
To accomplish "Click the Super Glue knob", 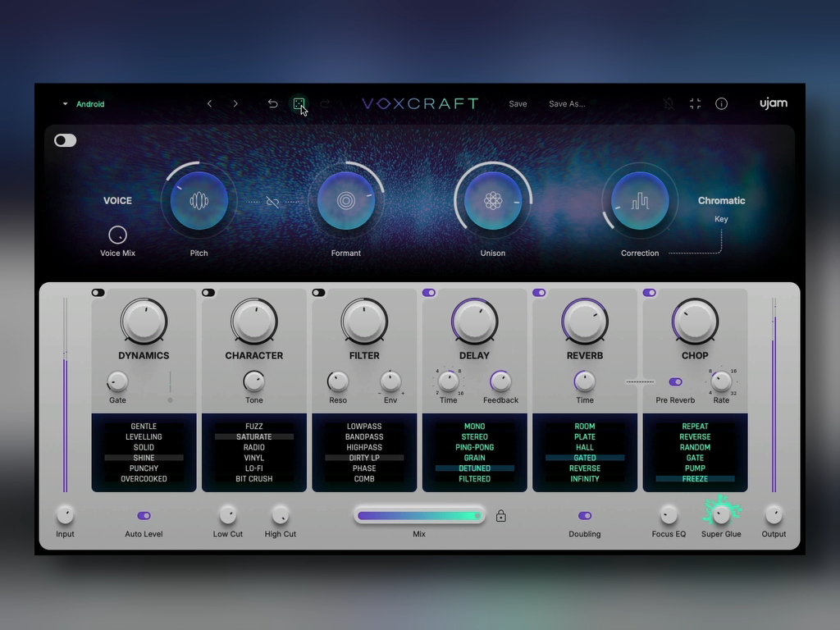I will (722, 515).
